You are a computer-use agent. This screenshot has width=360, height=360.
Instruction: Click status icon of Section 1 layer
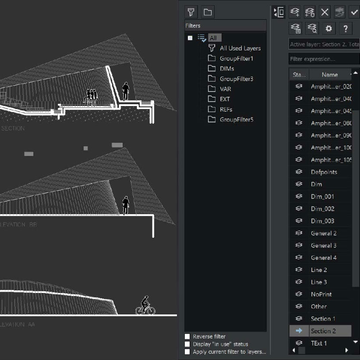pyautogui.click(x=299, y=318)
